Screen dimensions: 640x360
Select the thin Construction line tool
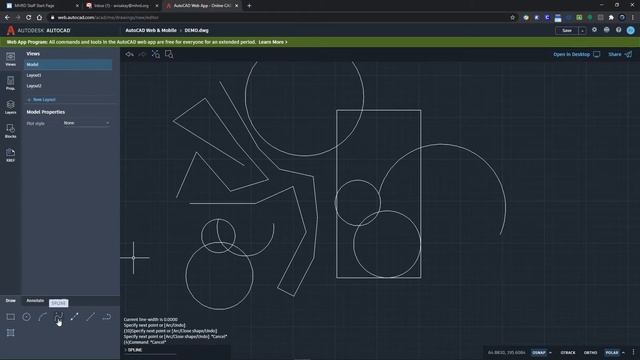tap(90, 317)
